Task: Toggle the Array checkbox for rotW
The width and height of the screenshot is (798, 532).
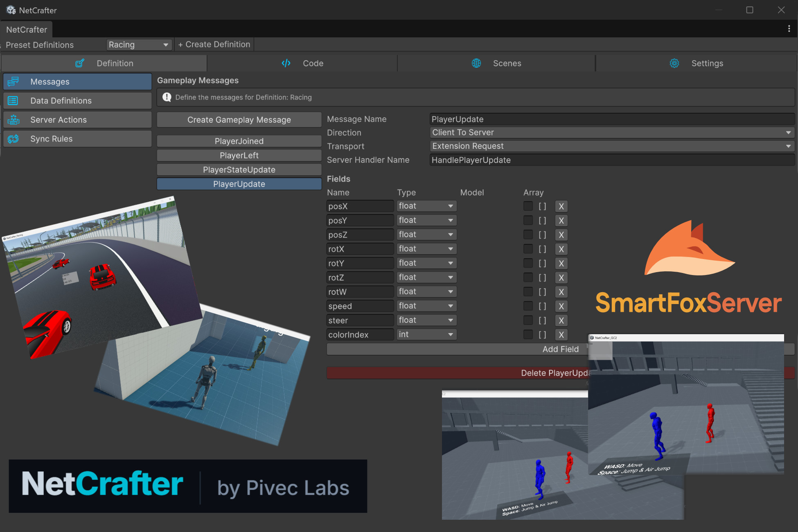Action: coord(528,291)
